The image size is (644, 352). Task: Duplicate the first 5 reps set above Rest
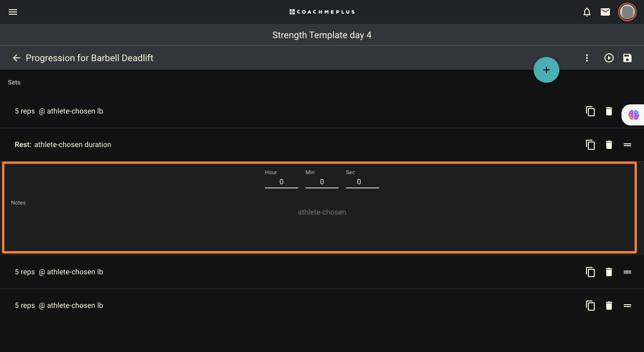591,111
